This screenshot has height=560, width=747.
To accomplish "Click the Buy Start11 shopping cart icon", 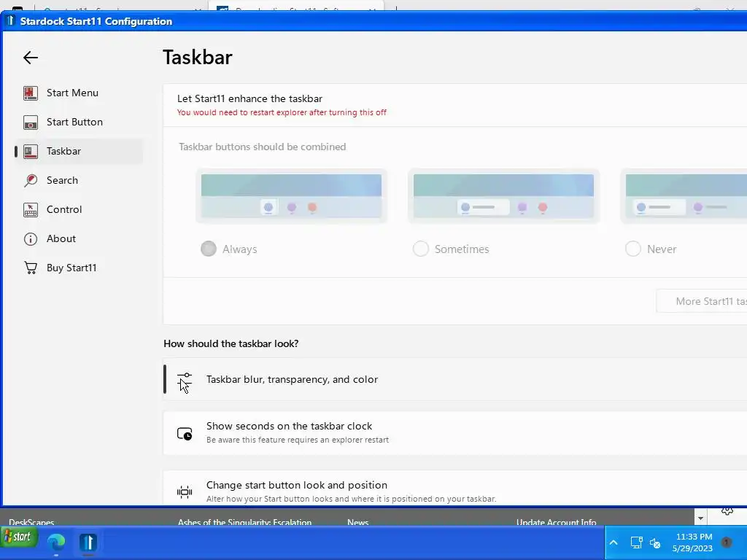I will point(31,268).
